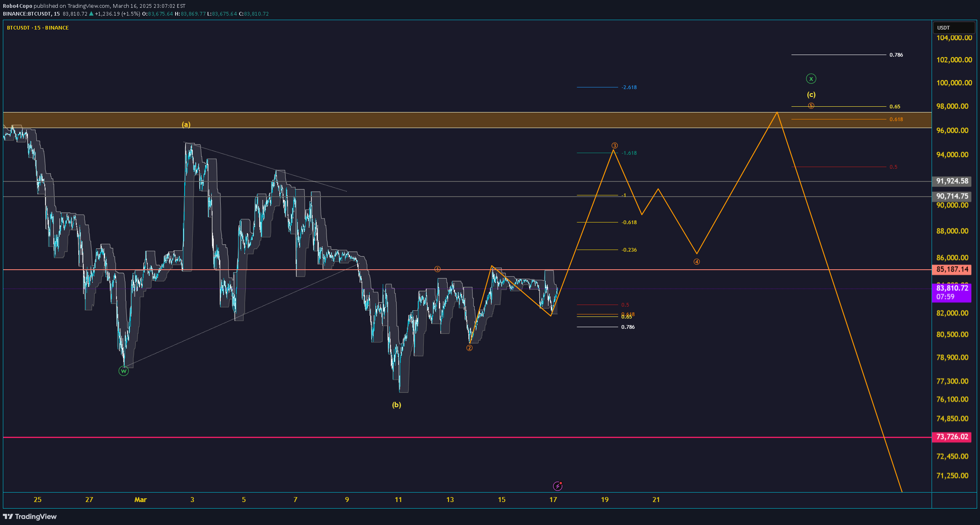Screen dimensions: 980x525
Task: Click the BINANCE:BTCUSDT, 15 header symbol text
Action: tap(31, 14)
